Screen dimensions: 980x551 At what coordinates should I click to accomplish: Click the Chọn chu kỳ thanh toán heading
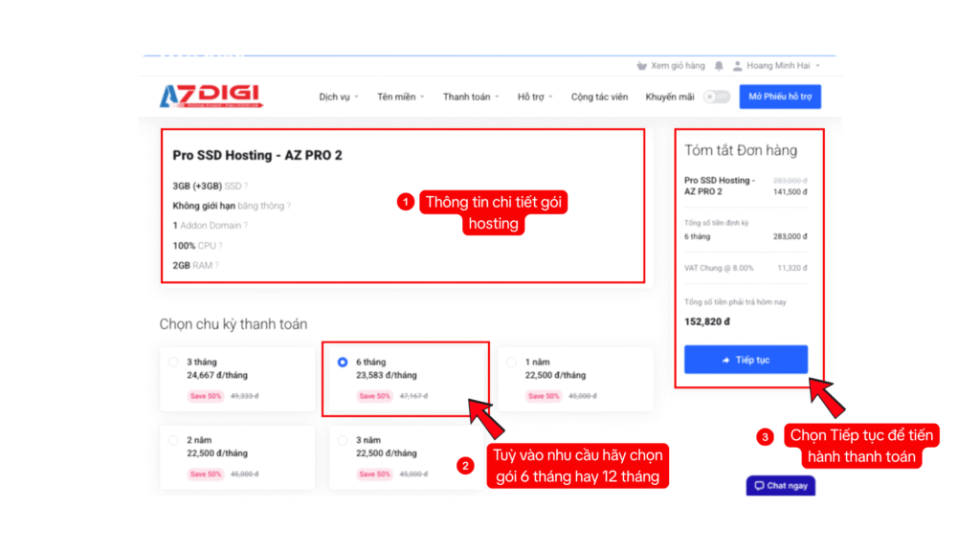pos(234,324)
